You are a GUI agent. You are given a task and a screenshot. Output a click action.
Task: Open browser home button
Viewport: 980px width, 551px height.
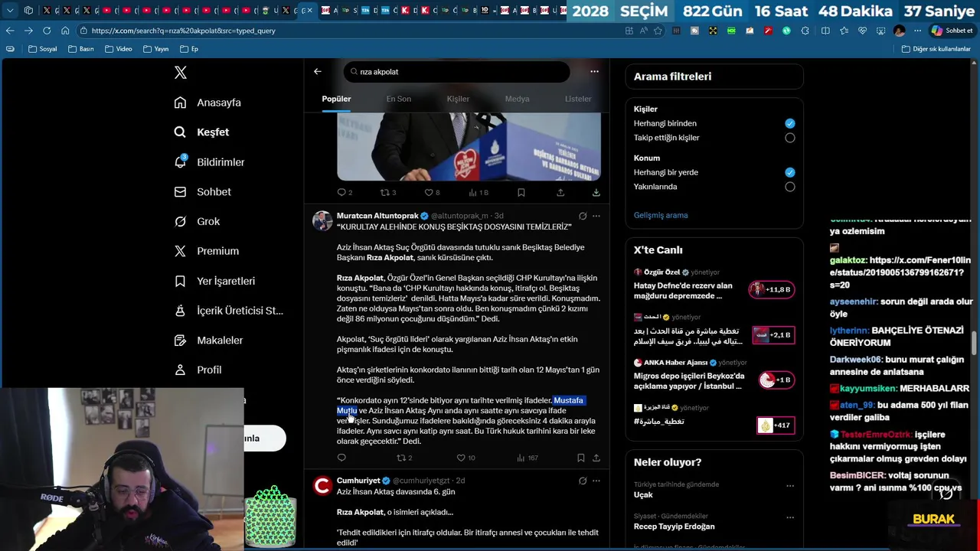click(x=65, y=31)
